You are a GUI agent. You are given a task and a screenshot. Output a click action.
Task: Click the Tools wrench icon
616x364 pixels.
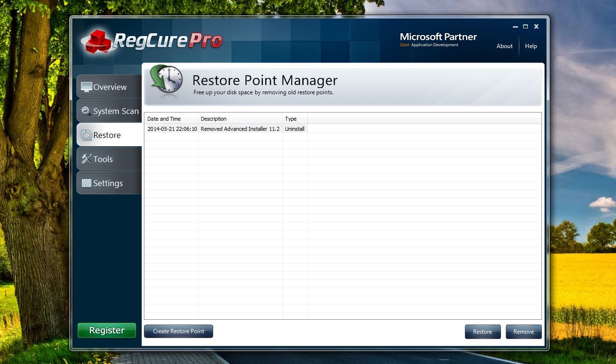(87, 159)
